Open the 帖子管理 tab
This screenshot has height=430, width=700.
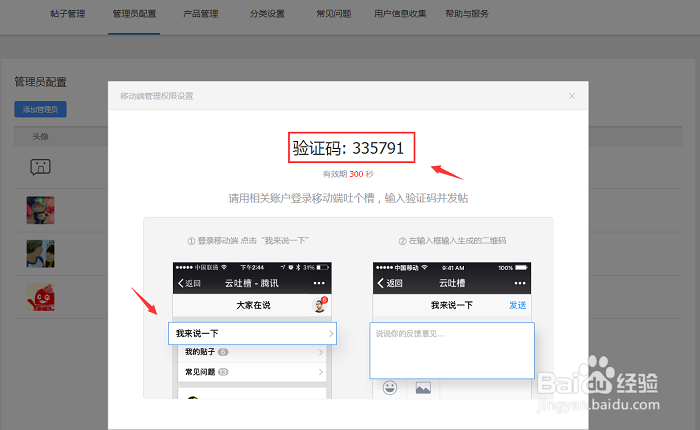click(68, 14)
